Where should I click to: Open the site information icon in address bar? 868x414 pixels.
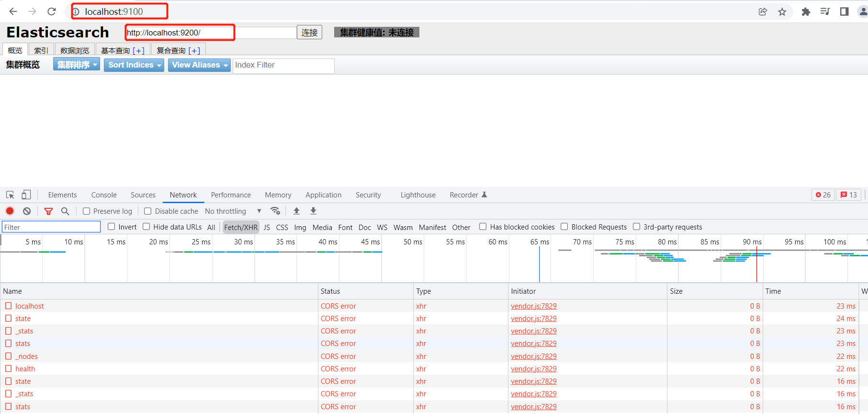pyautogui.click(x=76, y=11)
